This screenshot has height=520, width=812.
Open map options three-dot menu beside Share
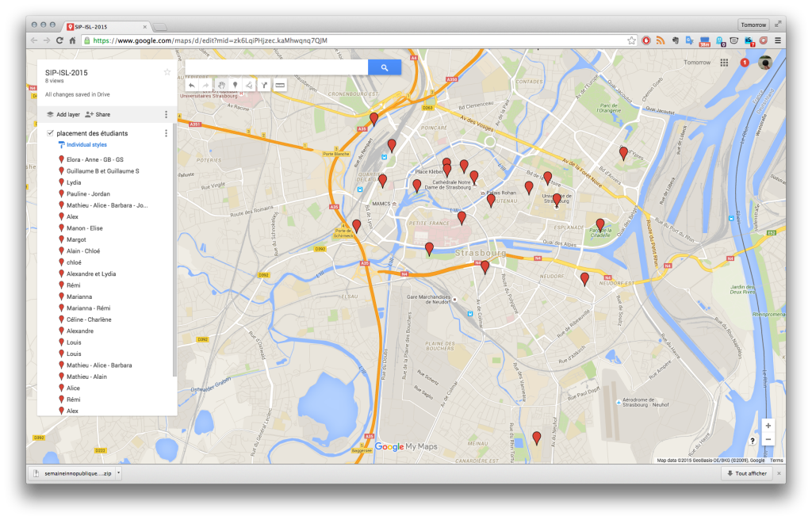point(166,114)
